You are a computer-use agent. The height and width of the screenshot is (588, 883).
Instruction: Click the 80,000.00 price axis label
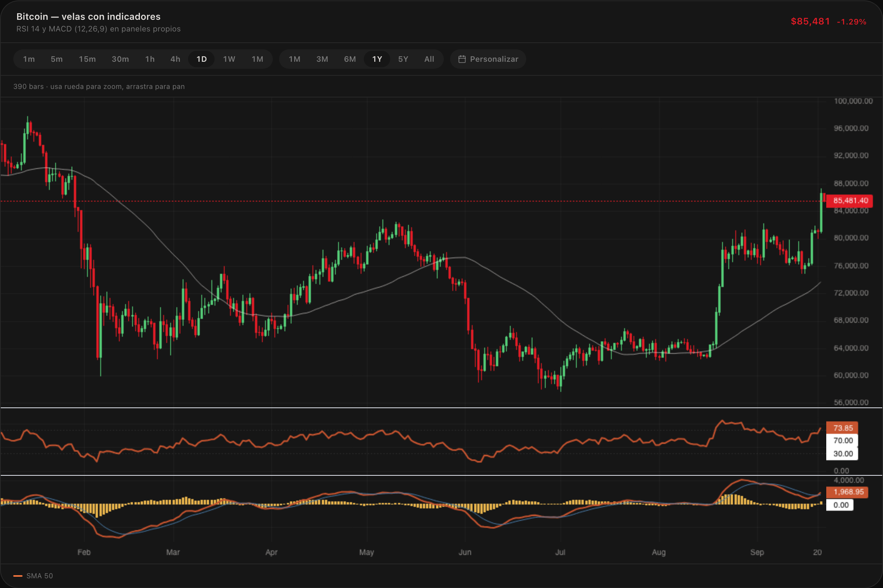(x=851, y=238)
